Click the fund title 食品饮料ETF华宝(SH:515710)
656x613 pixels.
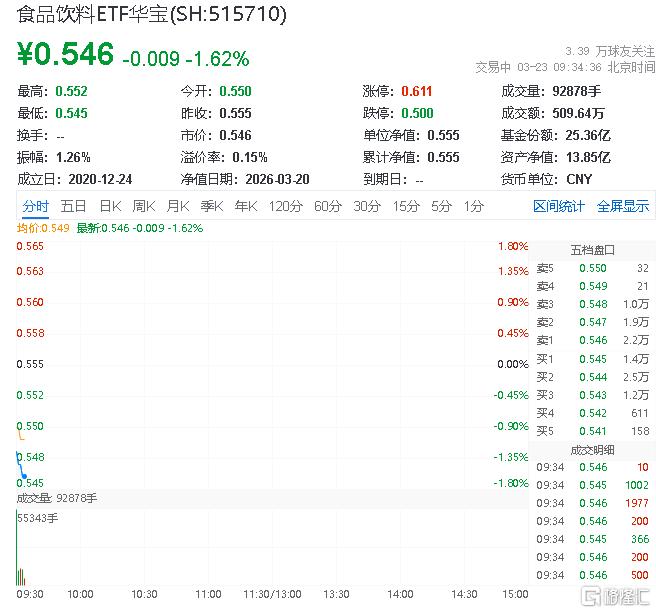[x=151, y=14]
